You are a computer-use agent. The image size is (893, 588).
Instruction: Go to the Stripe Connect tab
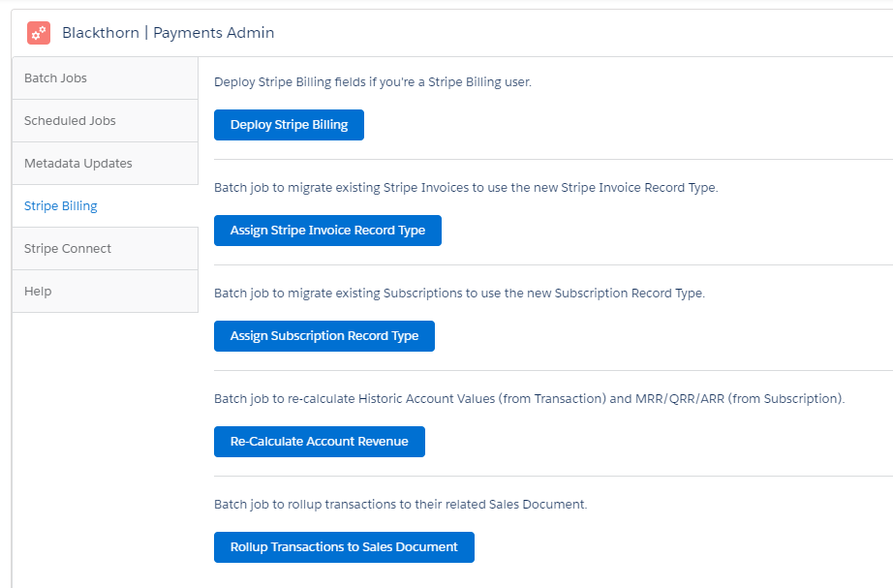point(106,248)
